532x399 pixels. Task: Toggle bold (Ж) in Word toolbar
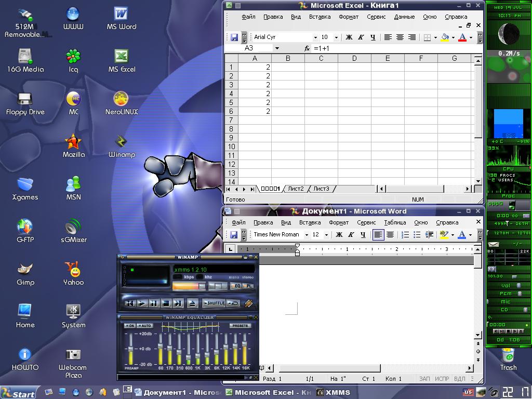pyautogui.click(x=339, y=235)
